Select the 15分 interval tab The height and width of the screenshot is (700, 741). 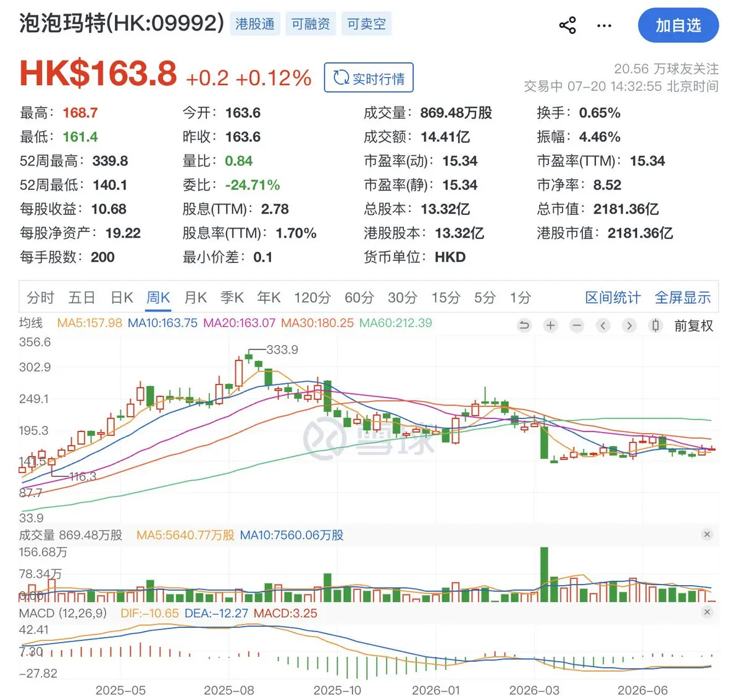(x=446, y=298)
